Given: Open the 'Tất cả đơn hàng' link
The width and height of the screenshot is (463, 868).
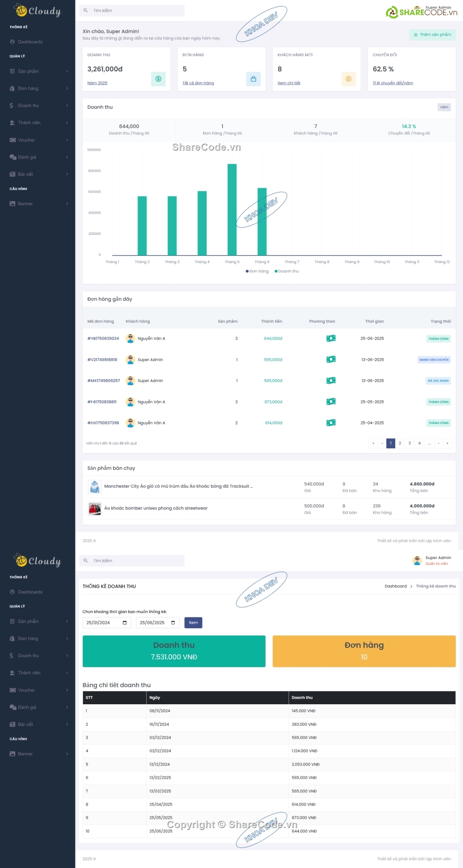Looking at the screenshot, I should pos(198,83).
